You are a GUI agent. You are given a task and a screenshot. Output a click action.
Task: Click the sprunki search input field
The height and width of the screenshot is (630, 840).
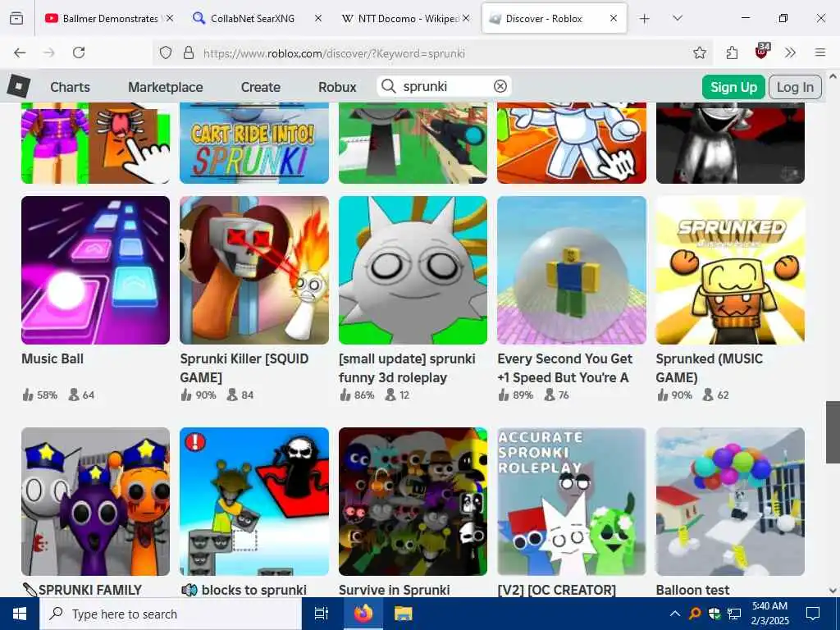tap(445, 86)
